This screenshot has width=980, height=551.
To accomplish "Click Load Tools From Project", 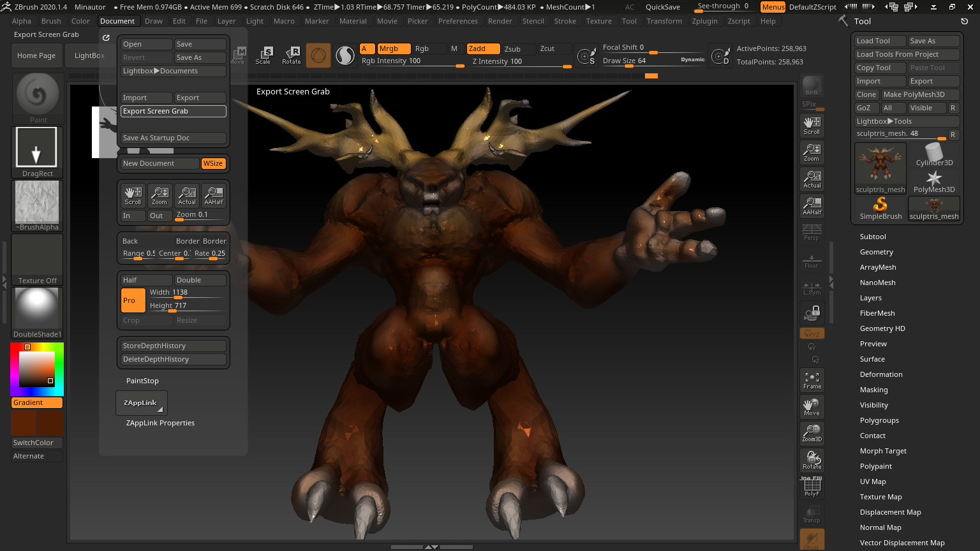I will (x=907, y=54).
